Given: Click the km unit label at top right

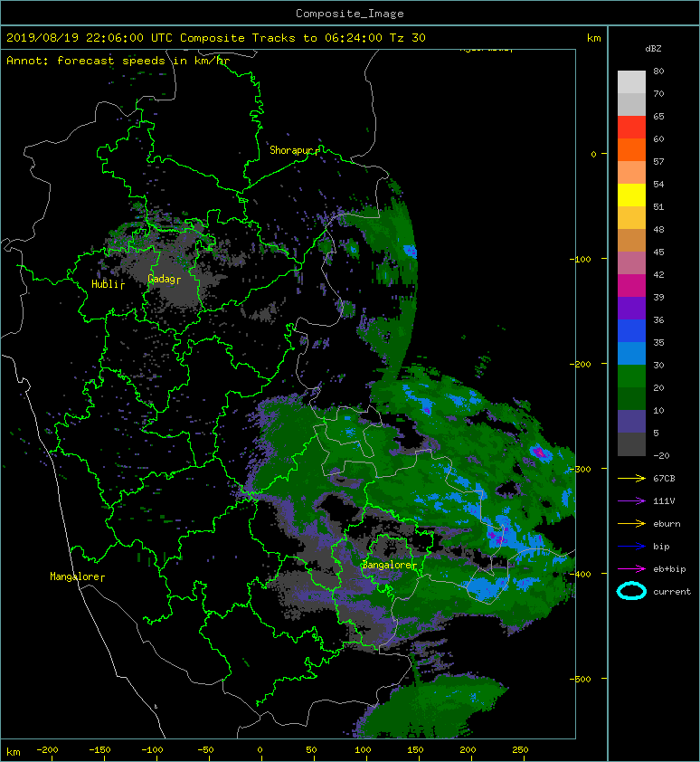Looking at the screenshot, I should [593, 38].
